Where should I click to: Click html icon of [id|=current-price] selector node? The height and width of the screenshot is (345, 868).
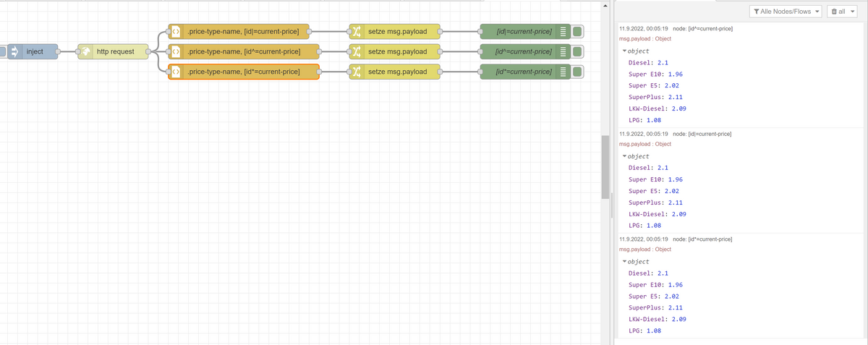tap(175, 31)
